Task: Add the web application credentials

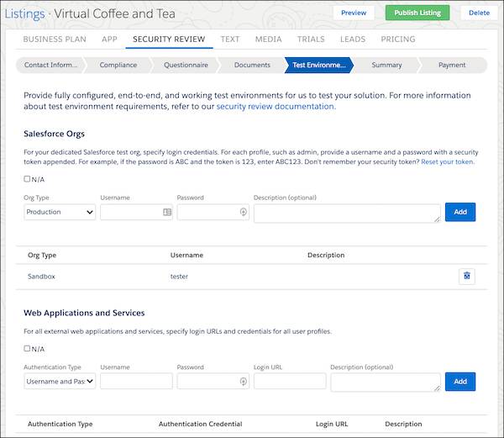Action: tap(460, 382)
